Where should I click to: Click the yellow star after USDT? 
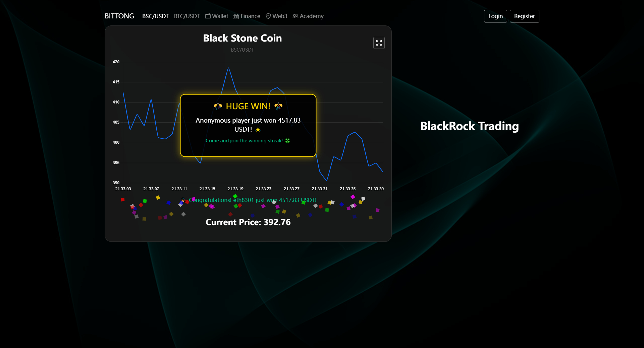(258, 130)
